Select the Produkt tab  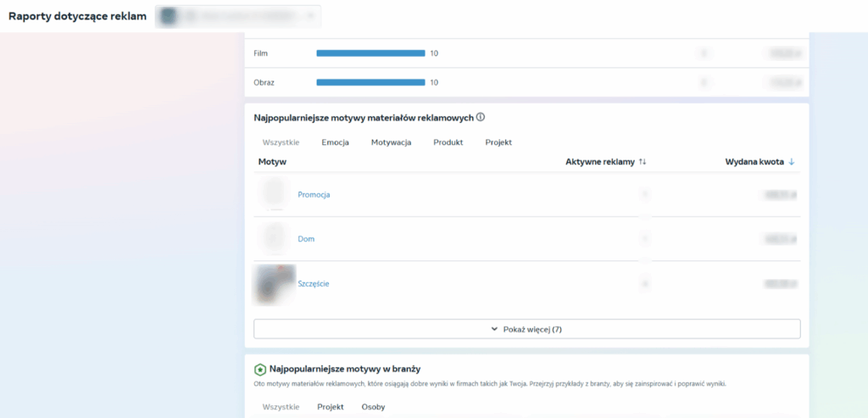448,142
